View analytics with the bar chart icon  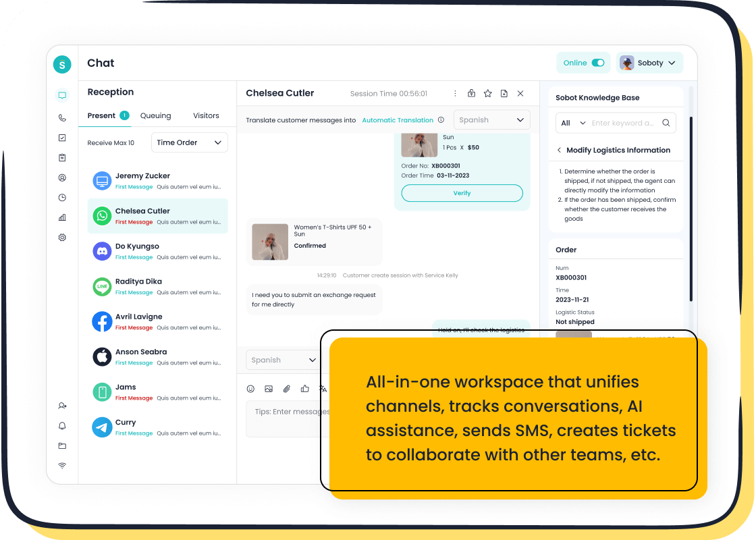click(62, 217)
